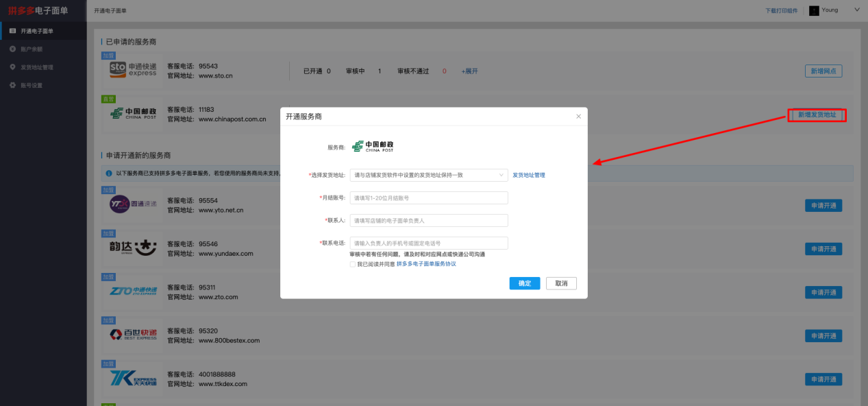Click the Yunda Express courier logo

(x=133, y=248)
